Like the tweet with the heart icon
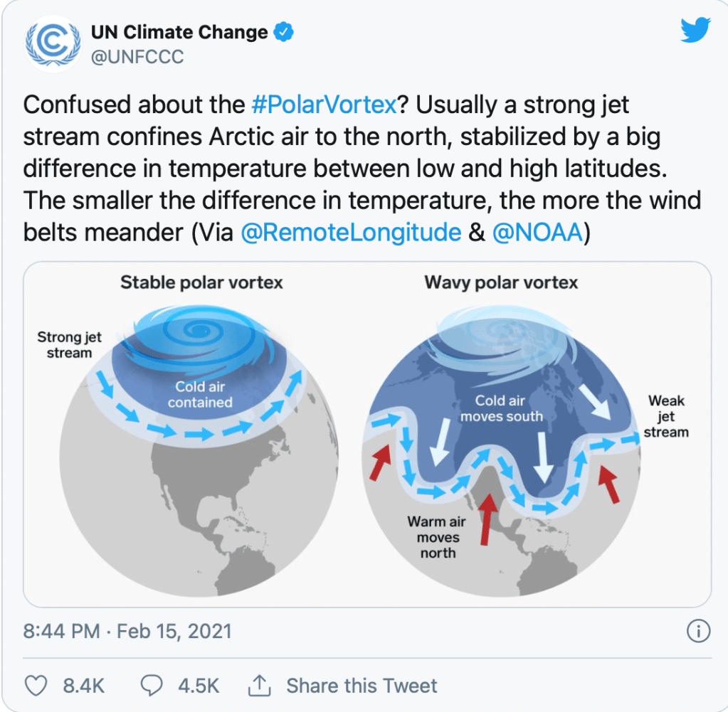Viewport: 728px width, 712px height. (35, 686)
